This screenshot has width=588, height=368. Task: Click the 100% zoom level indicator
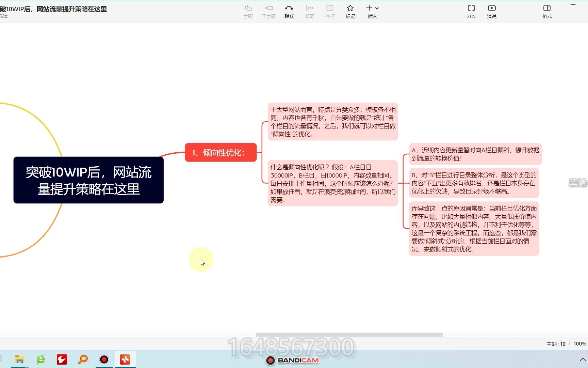[580, 344]
